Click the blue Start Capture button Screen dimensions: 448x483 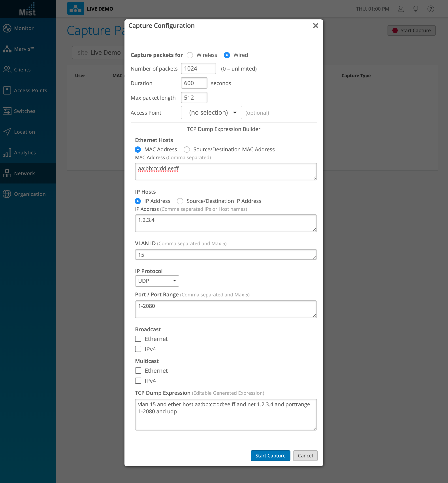point(270,455)
